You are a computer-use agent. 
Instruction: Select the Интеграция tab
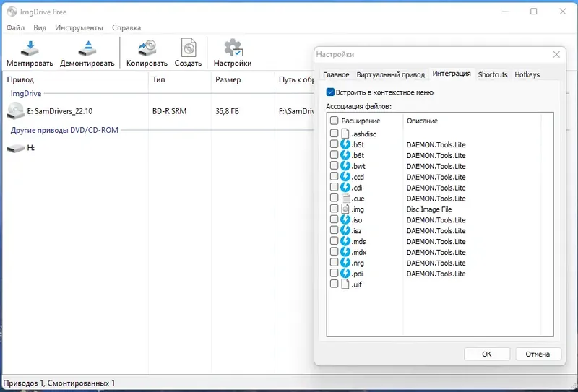452,74
